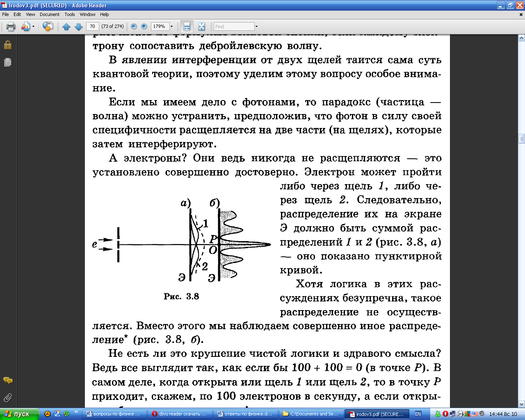Expand the collaboration icon dropdown arrow
This screenshot has height=420, width=525.
coord(33,27)
